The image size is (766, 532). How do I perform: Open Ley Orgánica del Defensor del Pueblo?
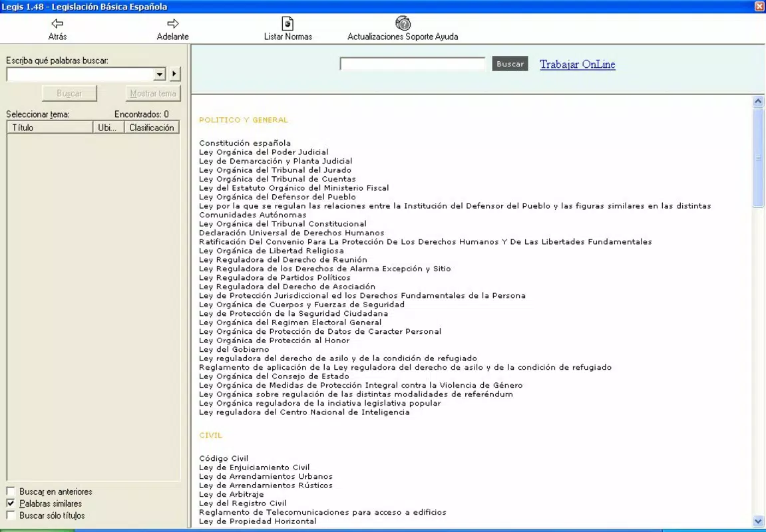277,197
